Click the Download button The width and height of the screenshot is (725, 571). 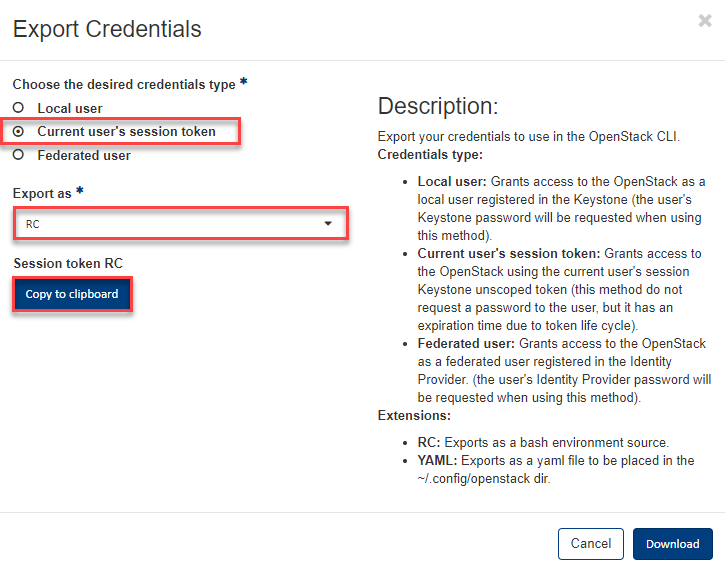[672, 544]
